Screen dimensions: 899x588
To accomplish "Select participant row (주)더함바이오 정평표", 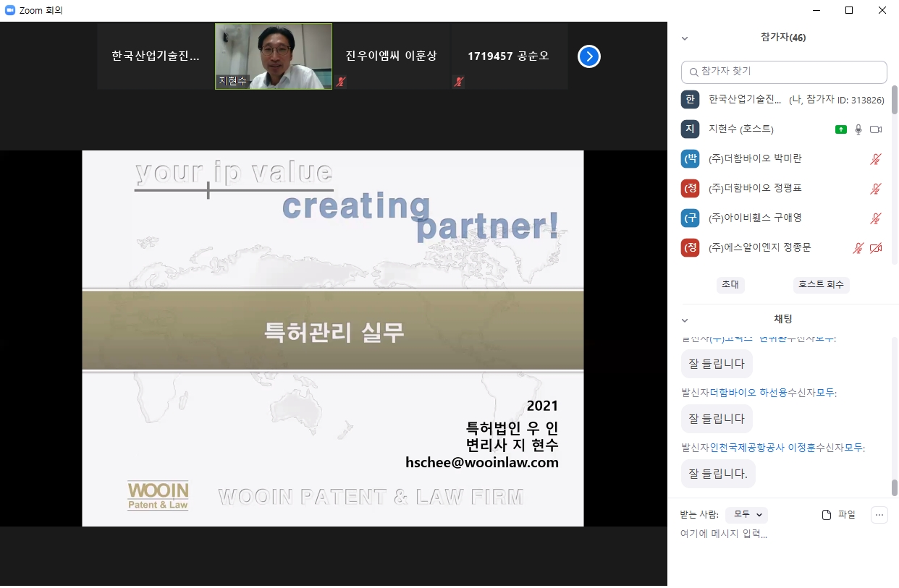I will click(784, 189).
